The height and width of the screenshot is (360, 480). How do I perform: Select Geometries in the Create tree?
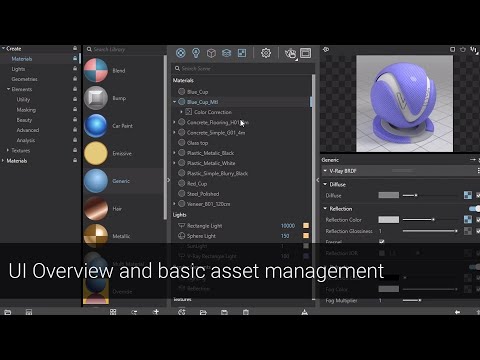click(x=24, y=79)
